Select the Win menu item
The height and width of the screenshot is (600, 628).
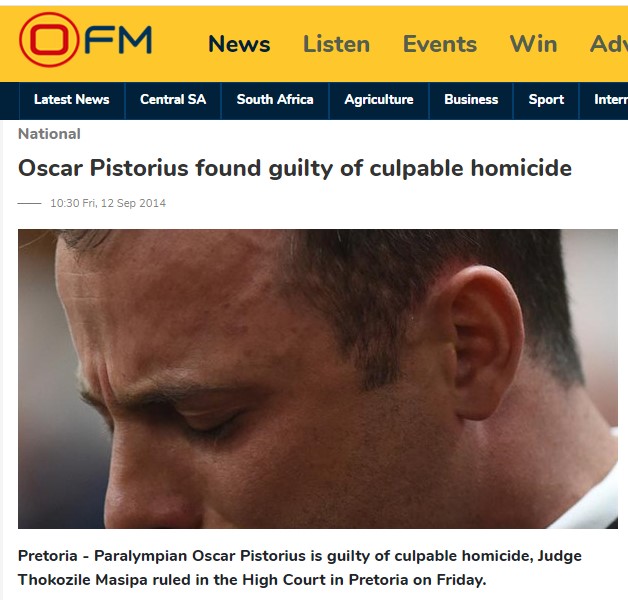533,44
